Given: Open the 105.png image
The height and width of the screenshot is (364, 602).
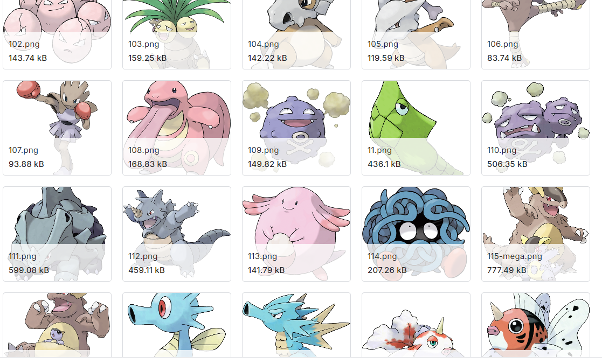Looking at the screenshot, I should point(416,34).
